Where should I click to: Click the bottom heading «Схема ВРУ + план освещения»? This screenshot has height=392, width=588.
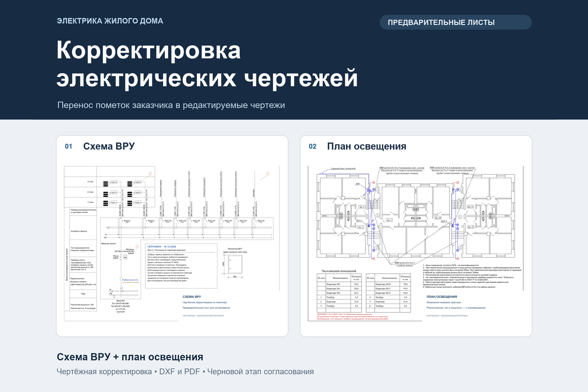[x=130, y=357]
